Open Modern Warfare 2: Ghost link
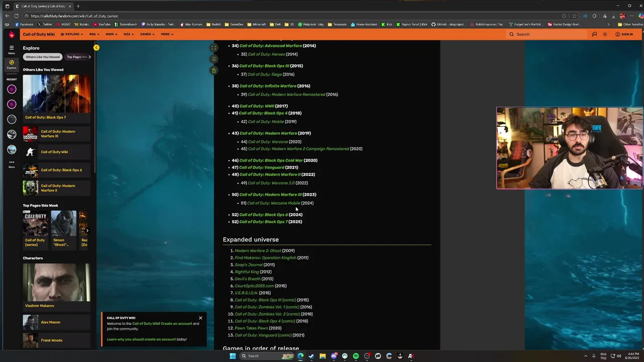 coord(258,250)
